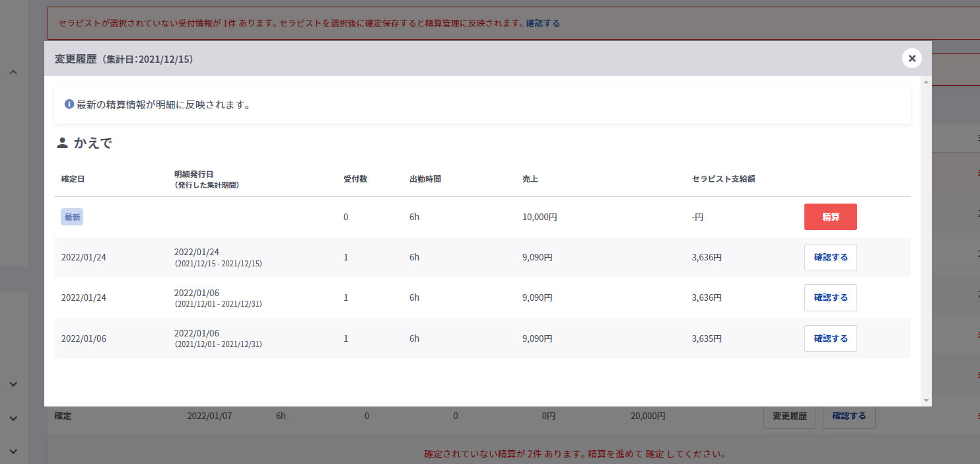Open 確認する for the 2021/12/15 period row
The image size is (980, 464).
coord(830,257)
